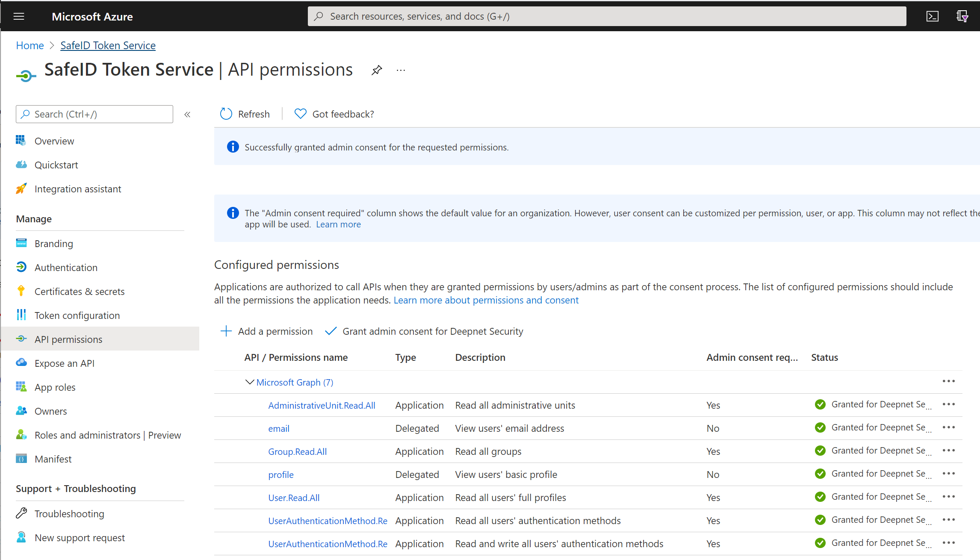Pin the API permissions blade
This screenshot has height=560, width=980.
pos(377,70)
